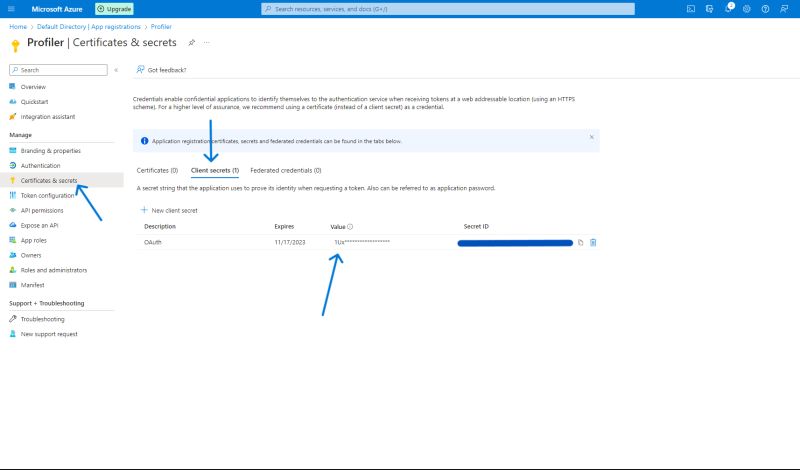Add a New client secret
800x470 pixels.
pos(169,210)
